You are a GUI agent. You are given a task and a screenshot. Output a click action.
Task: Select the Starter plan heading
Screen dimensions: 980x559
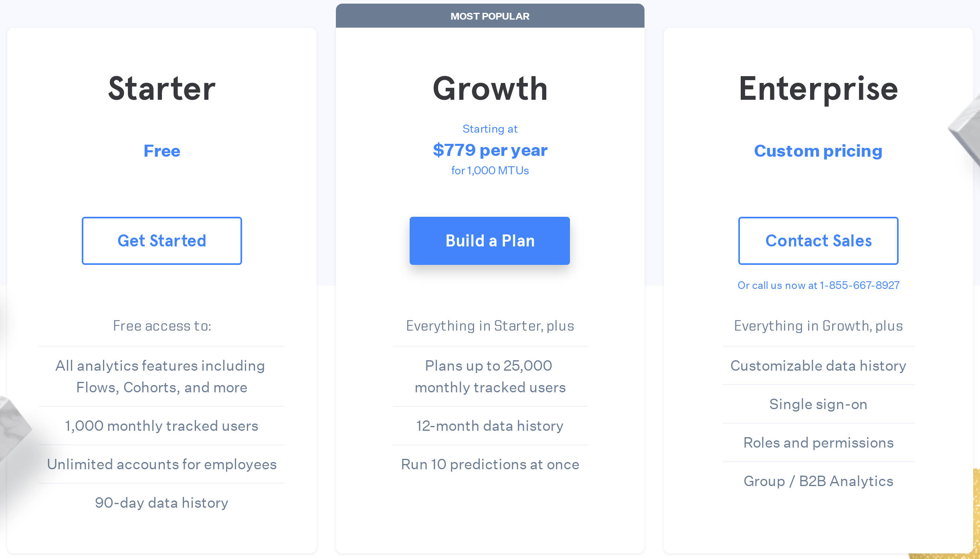click(x=162, y=88)
